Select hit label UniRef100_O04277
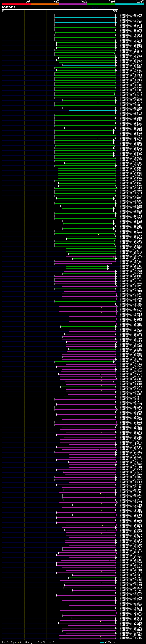 (131, 535)
